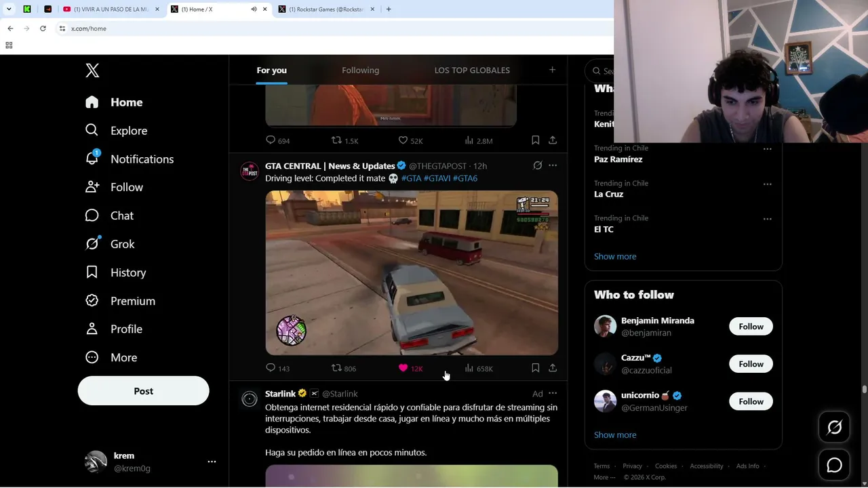Open the floating Grok button
Viewport: 868px width, 488px height.
click(834, 427)
